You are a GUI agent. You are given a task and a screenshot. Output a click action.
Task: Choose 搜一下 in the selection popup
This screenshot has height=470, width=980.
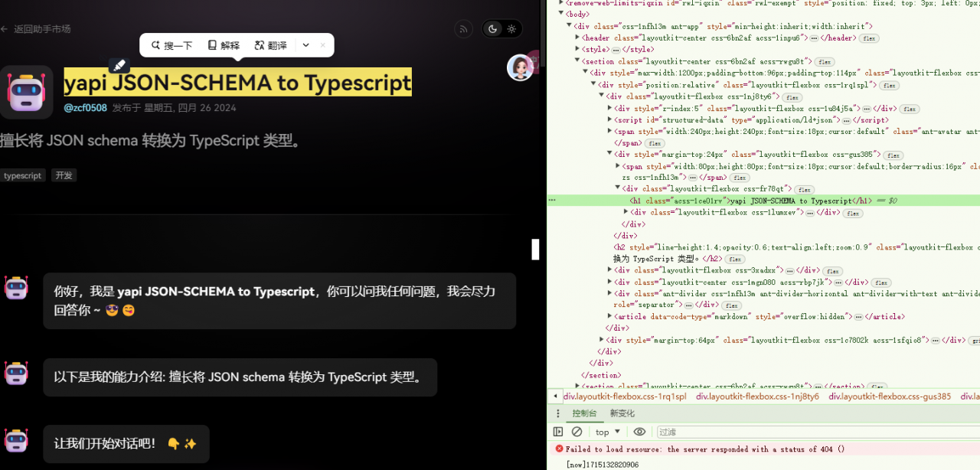pyautogui.click(x=172, y=45)
